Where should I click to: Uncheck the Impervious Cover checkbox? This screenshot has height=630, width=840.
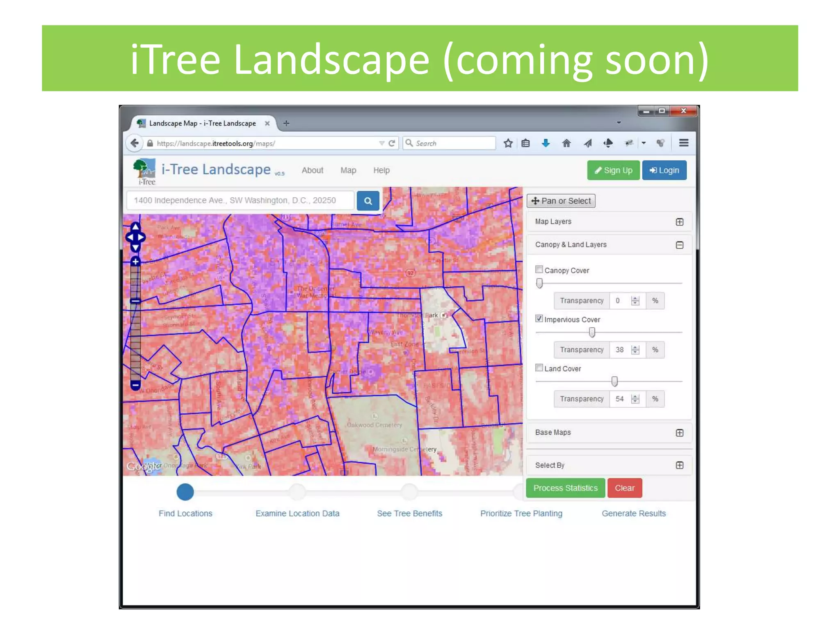pos(539,319)
